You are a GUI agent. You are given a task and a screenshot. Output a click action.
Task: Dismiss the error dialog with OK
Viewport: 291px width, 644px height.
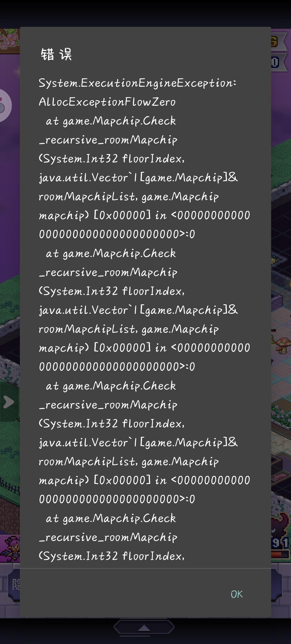coord(236,594)
